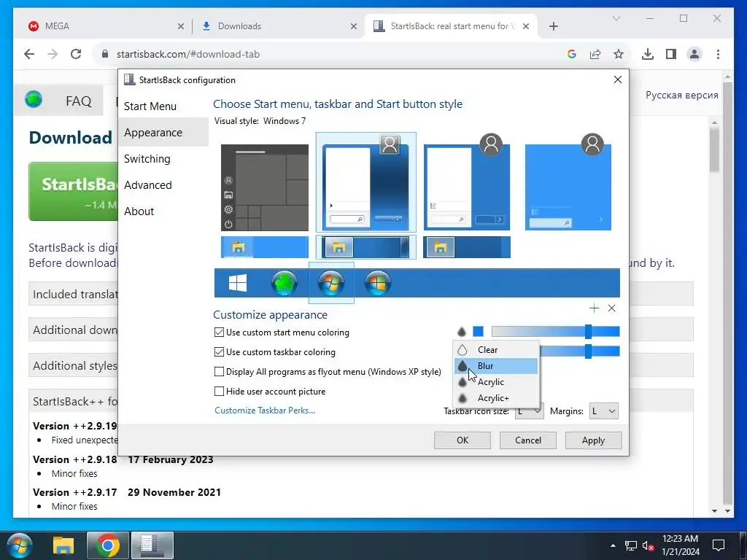Screen dimensions: 747x560
Task: Open the Chrome tab search chevron
Action: 616,18
